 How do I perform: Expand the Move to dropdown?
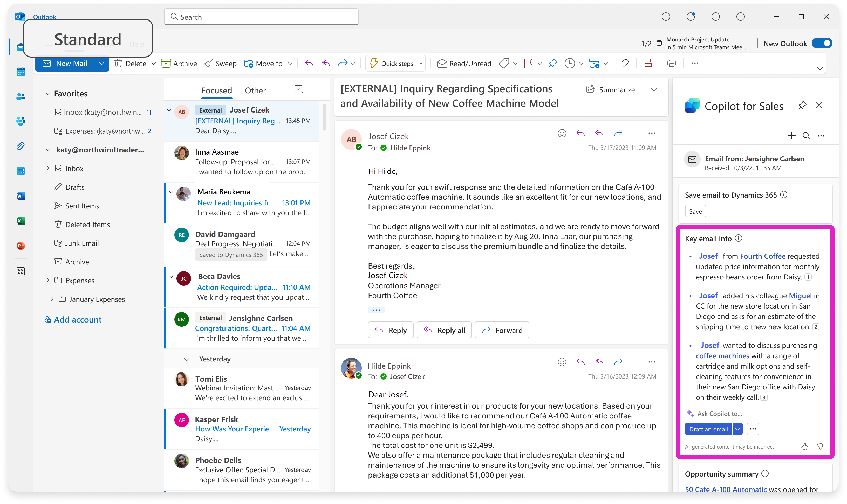(x=290, y=63)
